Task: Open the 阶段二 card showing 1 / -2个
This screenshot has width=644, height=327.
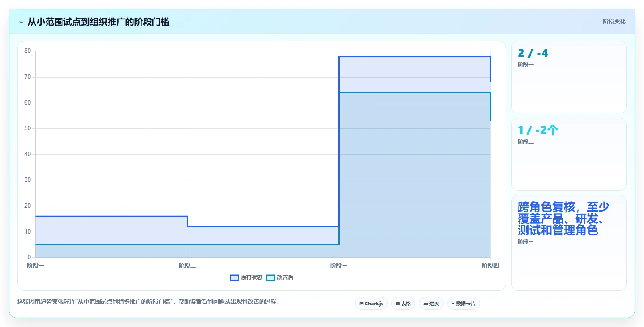Action: coord(569,154)
